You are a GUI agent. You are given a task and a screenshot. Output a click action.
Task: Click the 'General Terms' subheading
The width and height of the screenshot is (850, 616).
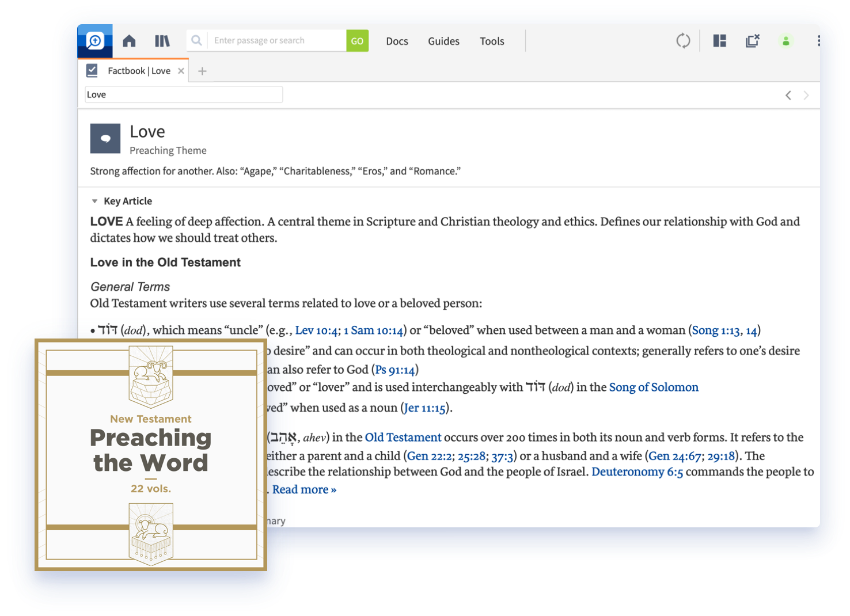pyautogui.click(x=130, y=287)
